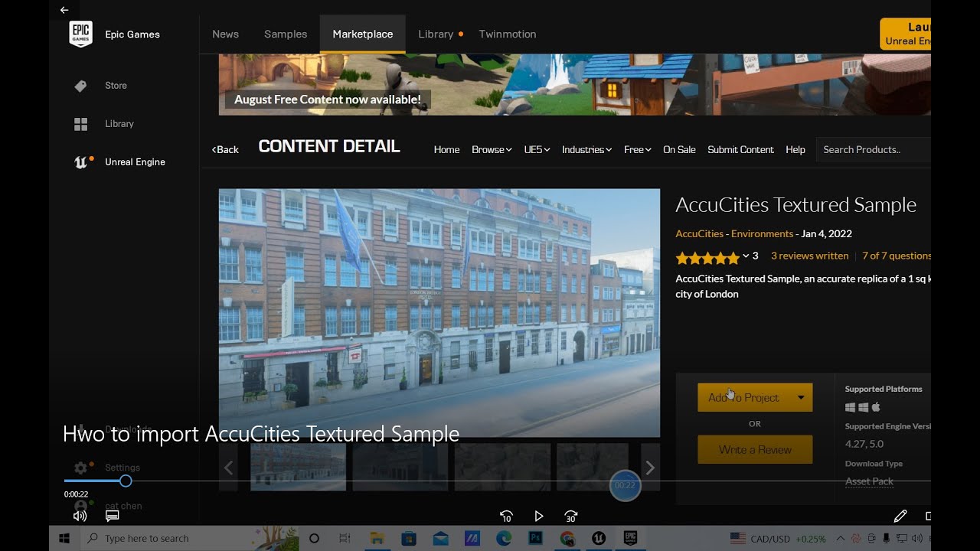Open the marketplace Help link
Screen dimensions: 980x551
(795, 150)
